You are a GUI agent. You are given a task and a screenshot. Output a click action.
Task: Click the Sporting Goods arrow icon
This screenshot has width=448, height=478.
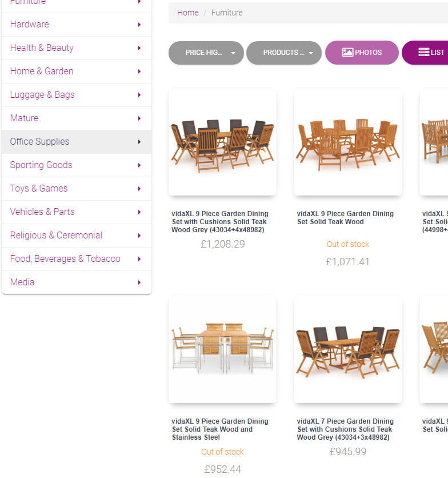(139, 165)
